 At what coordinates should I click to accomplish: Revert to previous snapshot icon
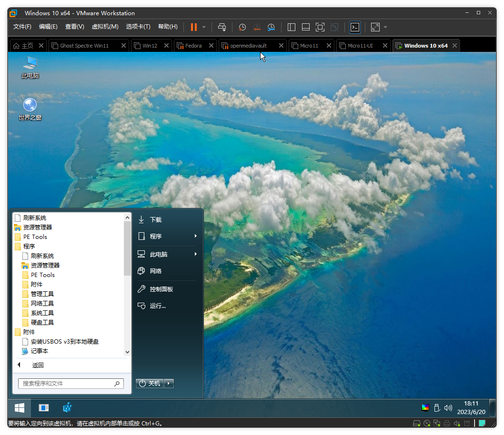pos(257,27)
